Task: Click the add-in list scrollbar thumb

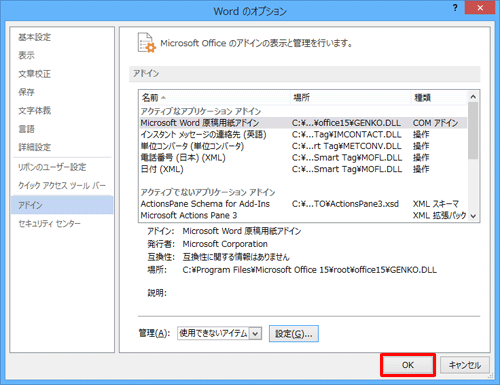Action: [473, 131]
